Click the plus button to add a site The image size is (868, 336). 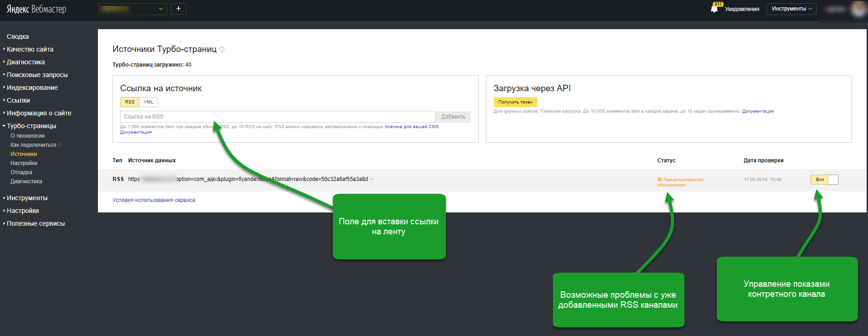[179, 9]
